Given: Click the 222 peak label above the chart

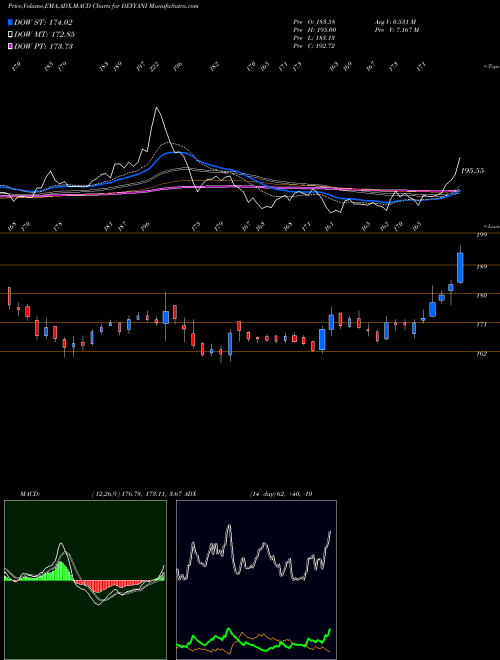Looking at the screenshot, I should 156,67.
